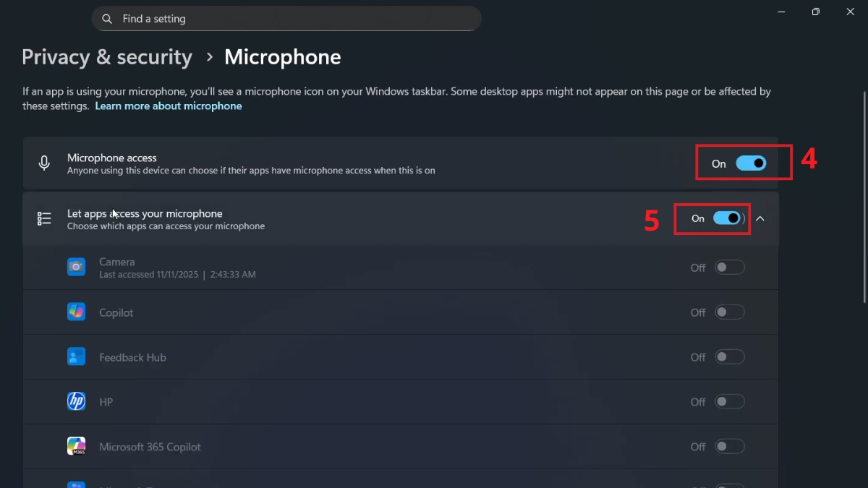Click the Camera app icon
Image resolution: width=868 pixels, height=488 pixels.
coord(77,267)
